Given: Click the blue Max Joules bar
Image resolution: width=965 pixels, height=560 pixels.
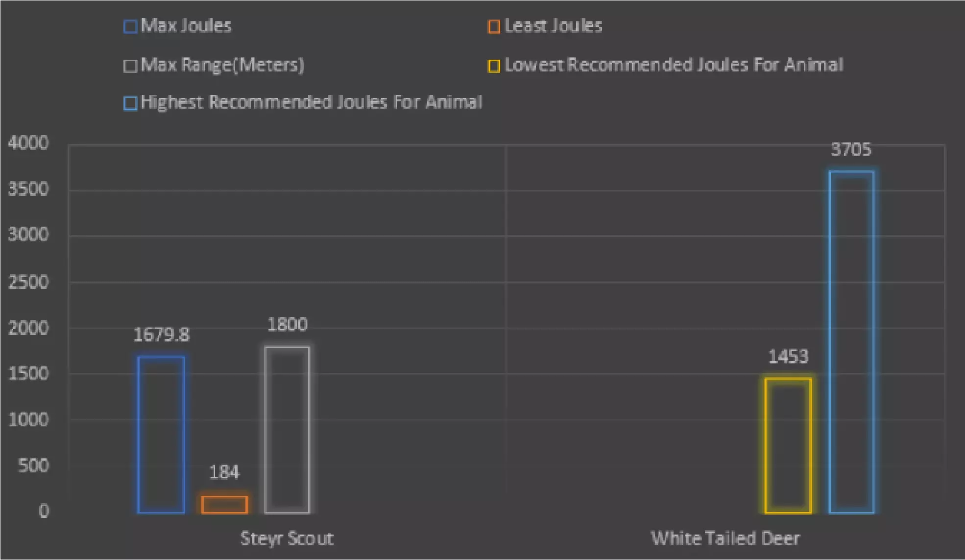Looking at the screenshot, I should [x=161, y=435].
